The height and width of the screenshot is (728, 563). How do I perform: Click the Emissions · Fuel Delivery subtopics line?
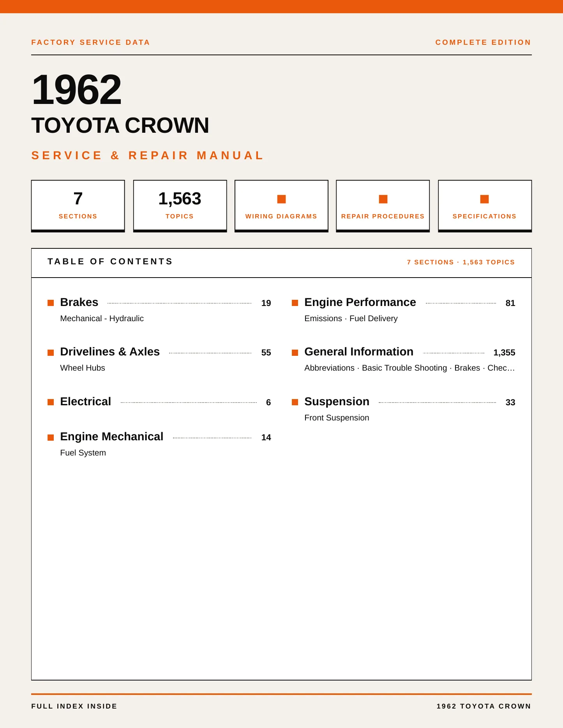click(x=351, y=318)
